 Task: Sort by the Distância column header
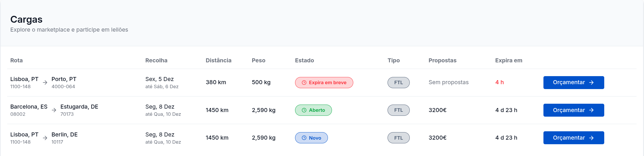218,60
